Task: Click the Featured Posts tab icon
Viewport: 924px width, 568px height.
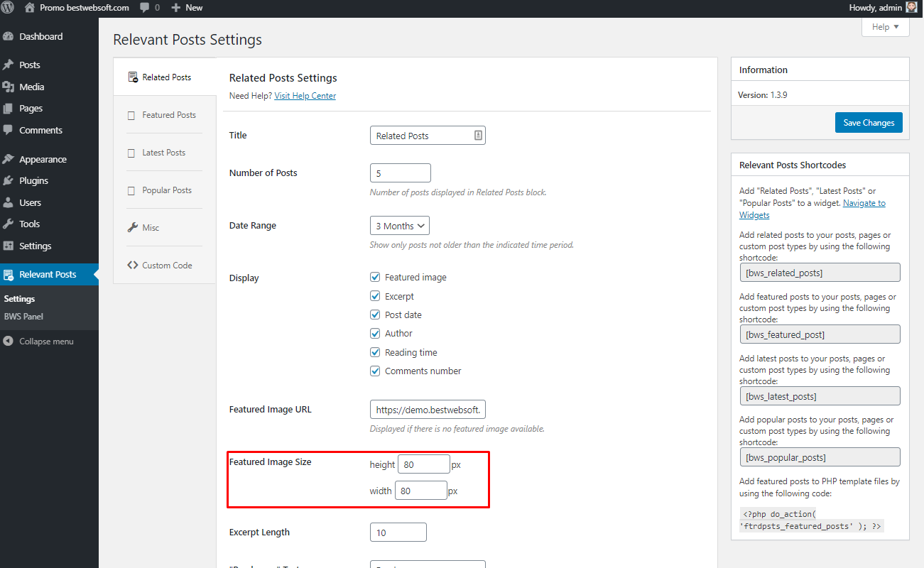Action: coord(131,116)
